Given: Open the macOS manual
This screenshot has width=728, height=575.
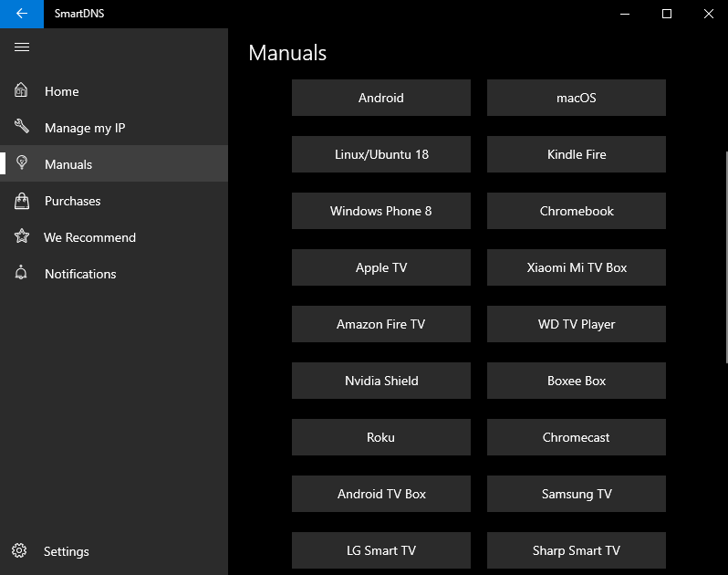Looking at the screenshot, I should 577,98.
